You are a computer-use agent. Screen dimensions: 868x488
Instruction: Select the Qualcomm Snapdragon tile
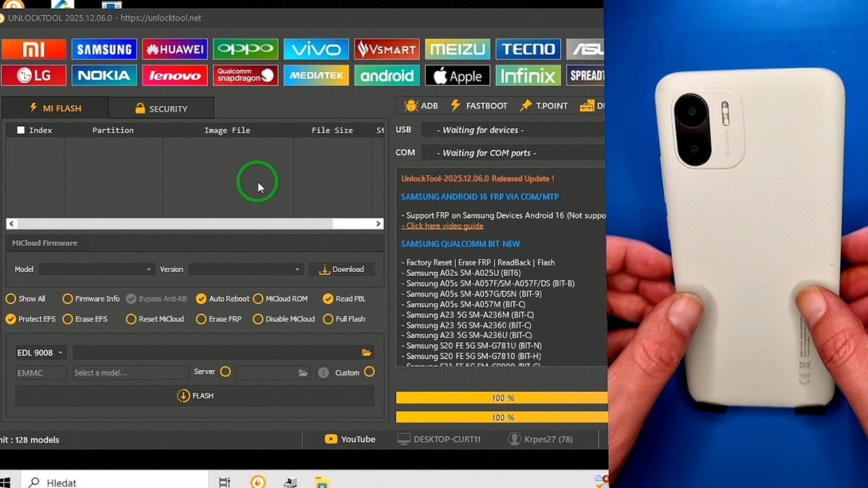coord(245,75)
